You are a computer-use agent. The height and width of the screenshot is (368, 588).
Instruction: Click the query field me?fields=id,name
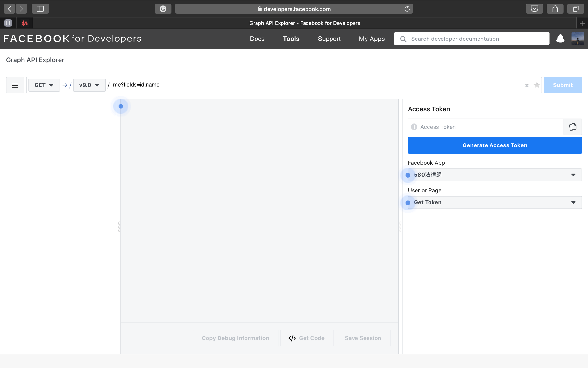tap(316, 85)
